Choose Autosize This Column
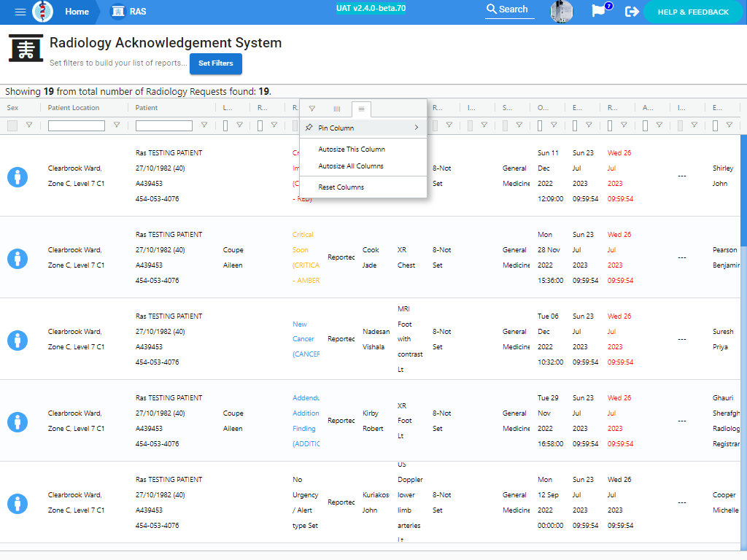Image resolution: width=747 pixels, height=560 pixels. [x=352, y=149]
